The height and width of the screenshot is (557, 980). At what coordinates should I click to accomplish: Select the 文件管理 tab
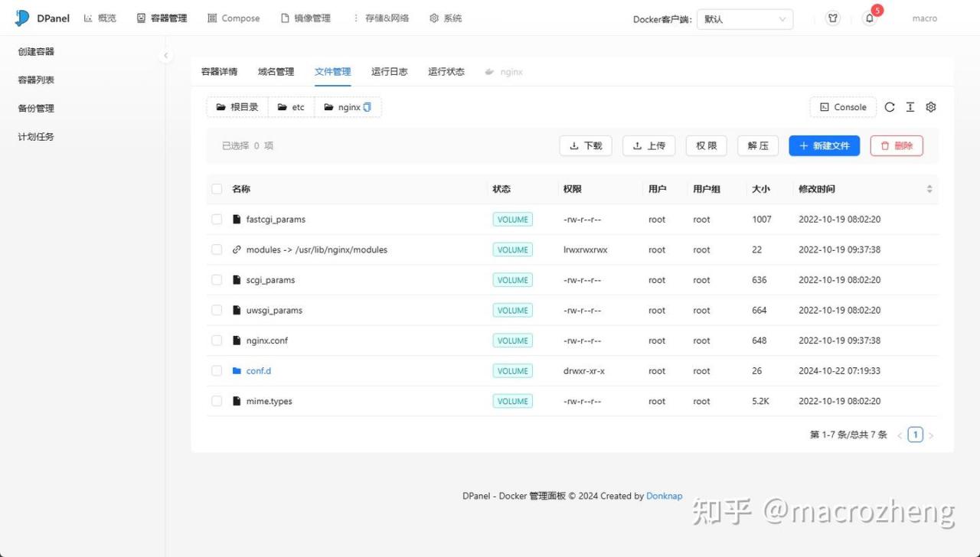[332, 72]
